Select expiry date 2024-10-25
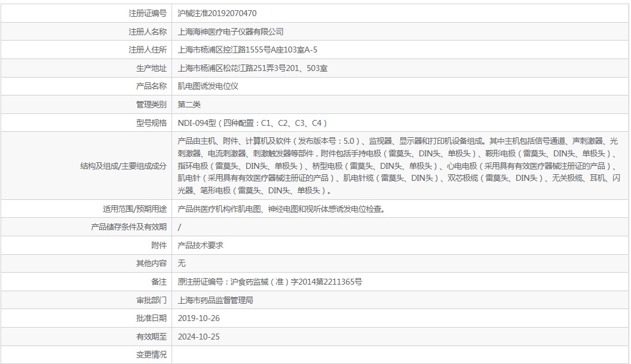Viewport: 631px width, 364px height. pos(199,337)
